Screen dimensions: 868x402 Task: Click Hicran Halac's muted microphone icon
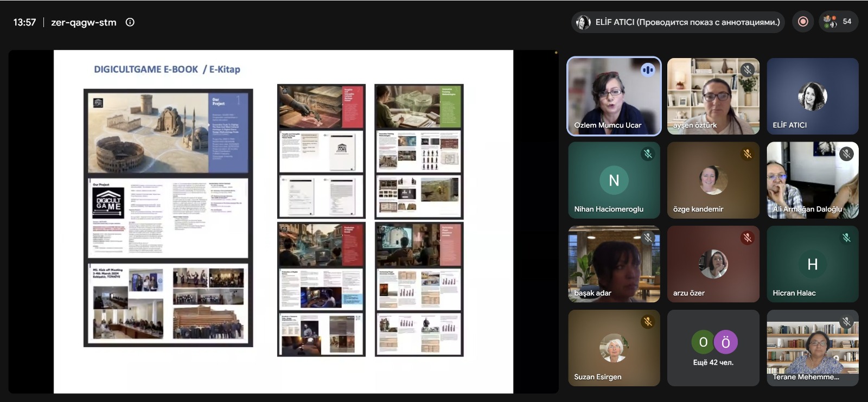click(x=846, y=238)
